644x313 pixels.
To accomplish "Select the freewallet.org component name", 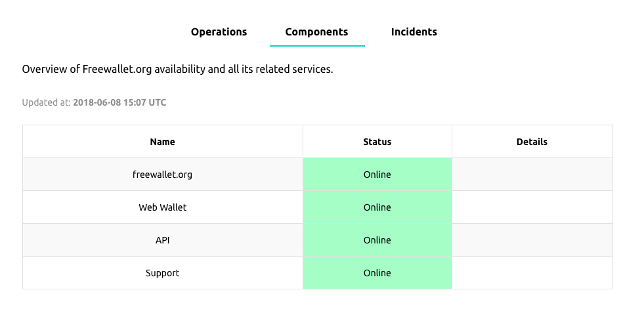I will (x=163, y=175).
